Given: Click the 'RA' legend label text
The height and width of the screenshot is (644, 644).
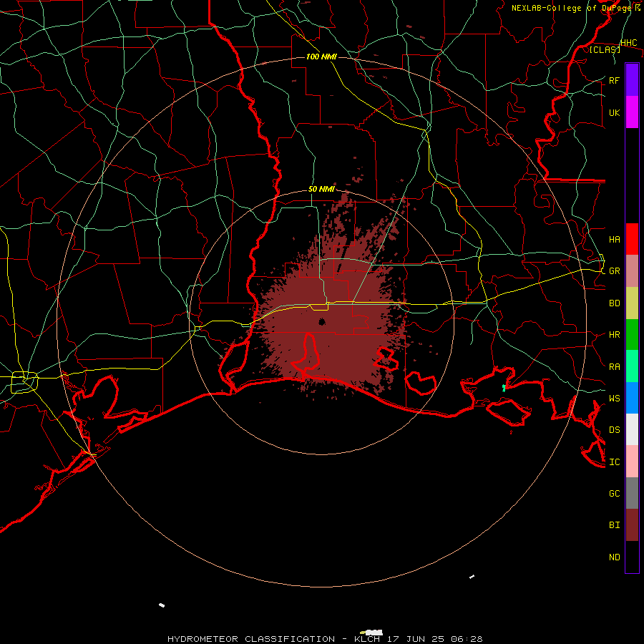Looking at the screenshot, I should coord(614,367).
